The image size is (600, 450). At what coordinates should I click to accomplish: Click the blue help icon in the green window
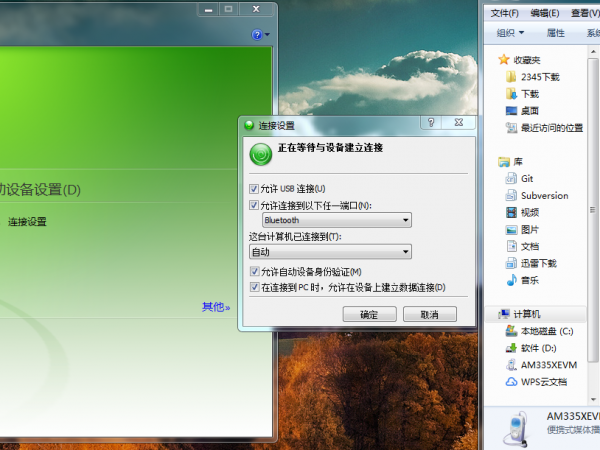[257, 34]
